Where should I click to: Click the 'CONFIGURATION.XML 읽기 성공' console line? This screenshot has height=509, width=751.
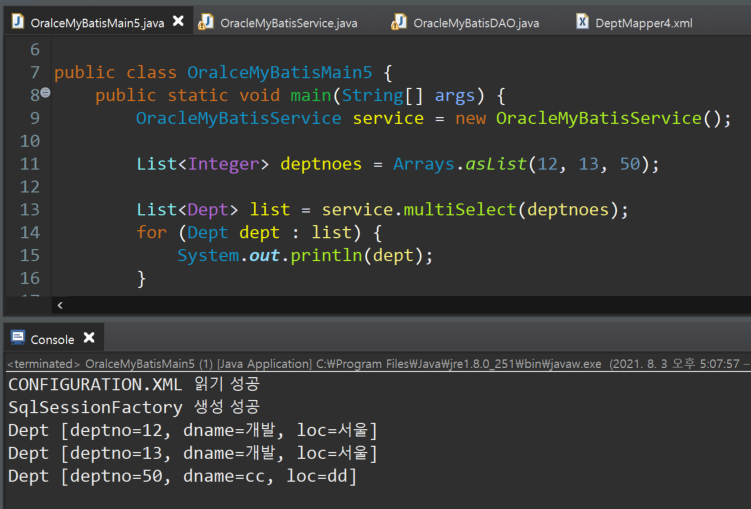pos(134,384)
